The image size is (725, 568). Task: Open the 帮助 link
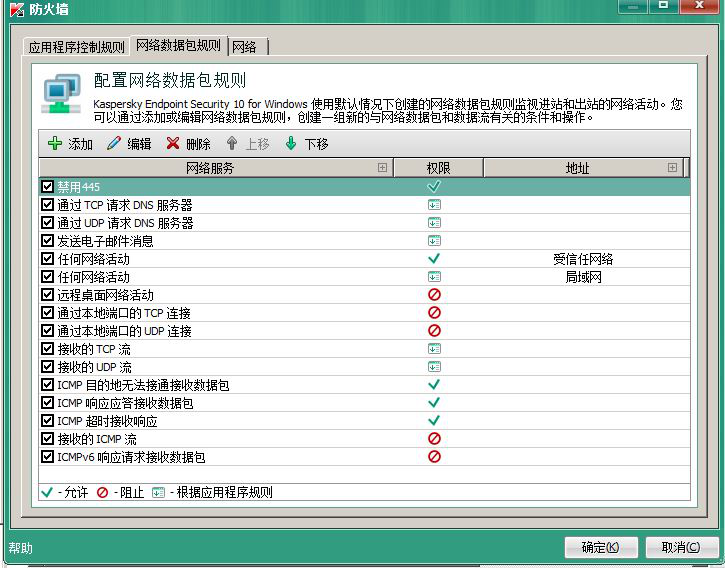coord(20,548)
